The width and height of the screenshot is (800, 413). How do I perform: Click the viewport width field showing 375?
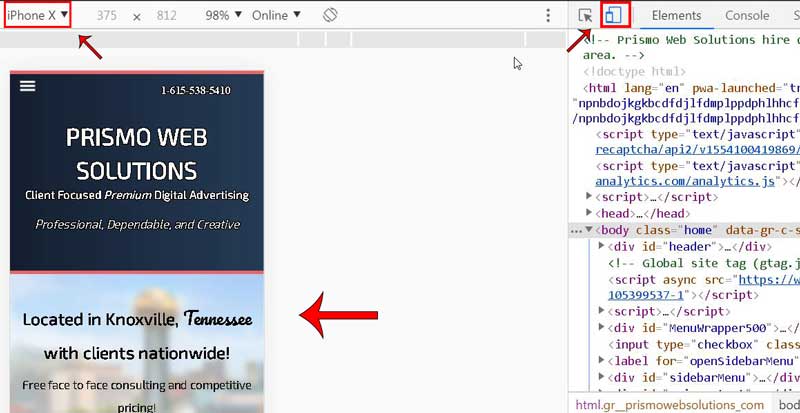pyautogui.click(x=107, y=16)
